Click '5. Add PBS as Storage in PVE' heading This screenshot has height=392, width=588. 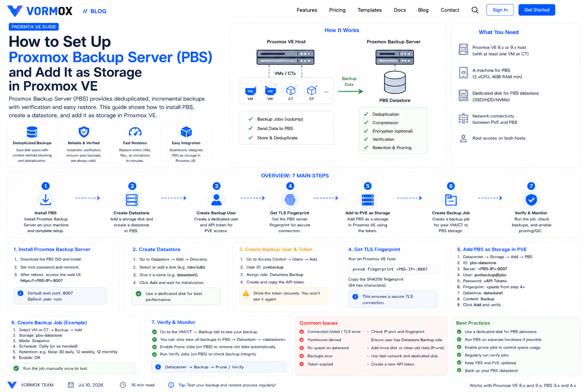[x=492, y=249]
